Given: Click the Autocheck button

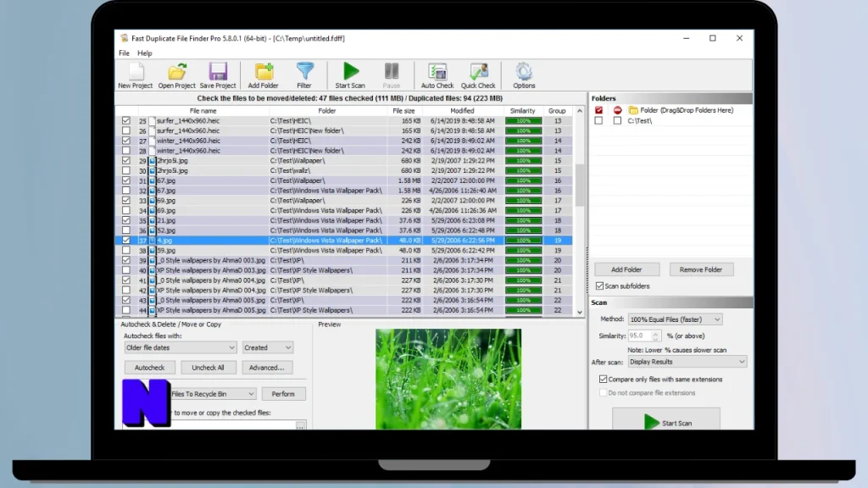Looking at the screenshot, I should click(x=149, y=368).
